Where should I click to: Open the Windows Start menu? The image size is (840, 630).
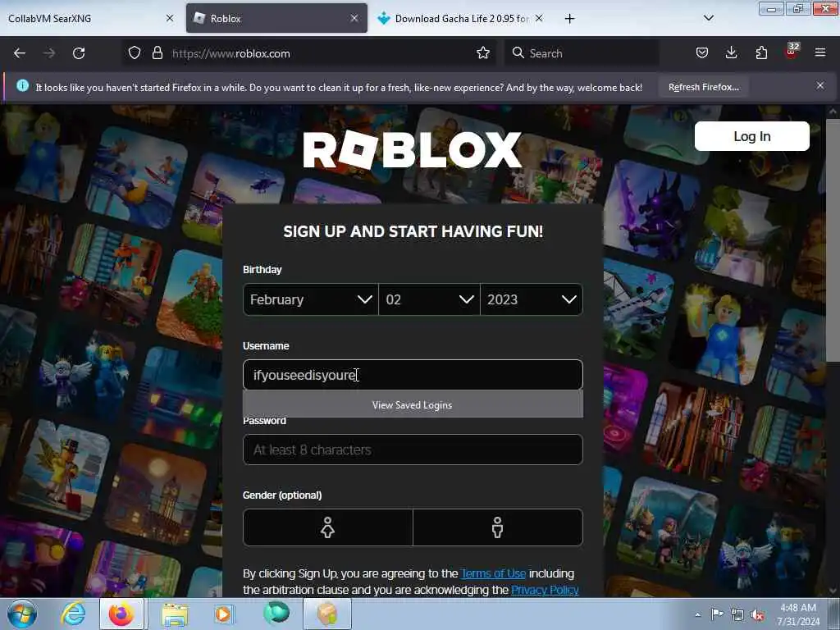(x=22, y=614)
